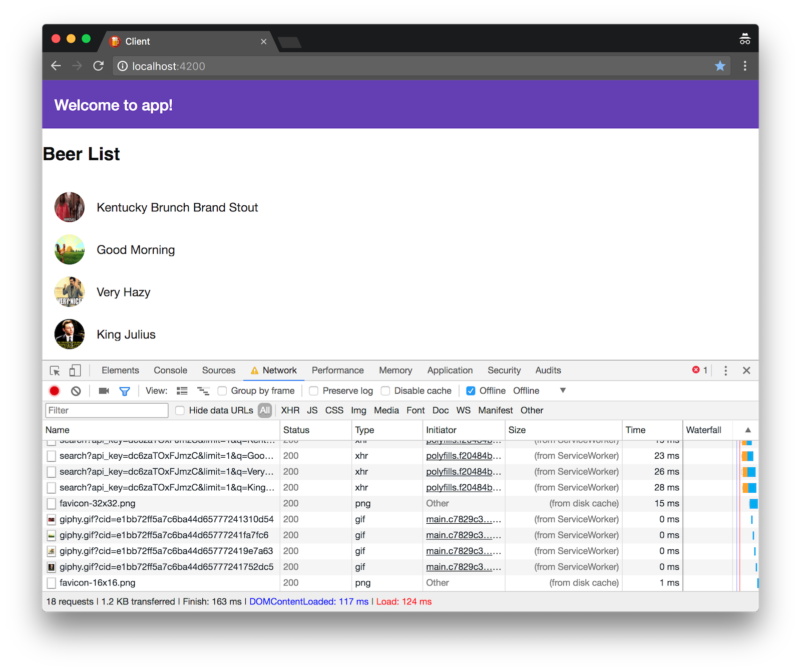Clear the network log
Viewport: 801px width, 672px height.
pyautogui.click(x=76, y=391)
